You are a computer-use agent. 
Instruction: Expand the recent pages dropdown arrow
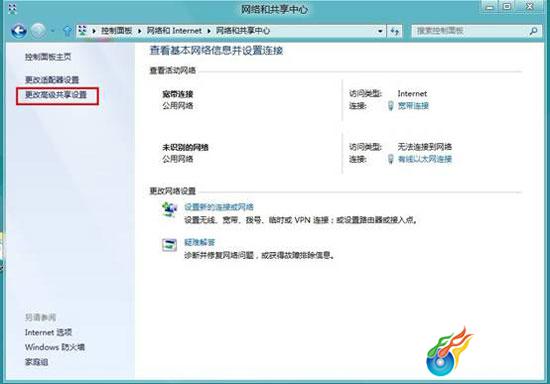click(53, 31)
